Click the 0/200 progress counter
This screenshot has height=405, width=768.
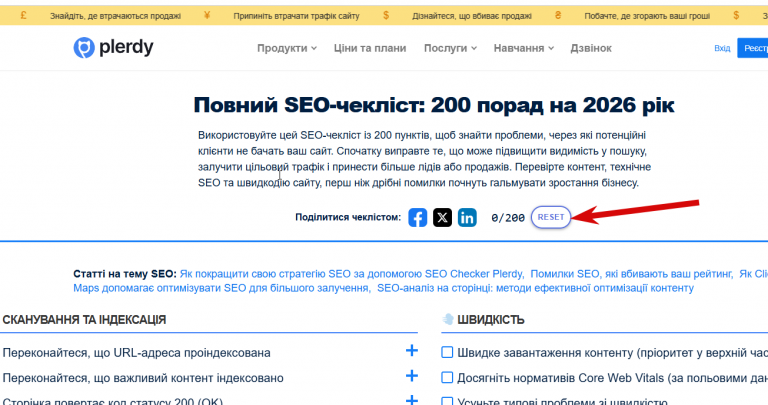click(x=508, y=218)
